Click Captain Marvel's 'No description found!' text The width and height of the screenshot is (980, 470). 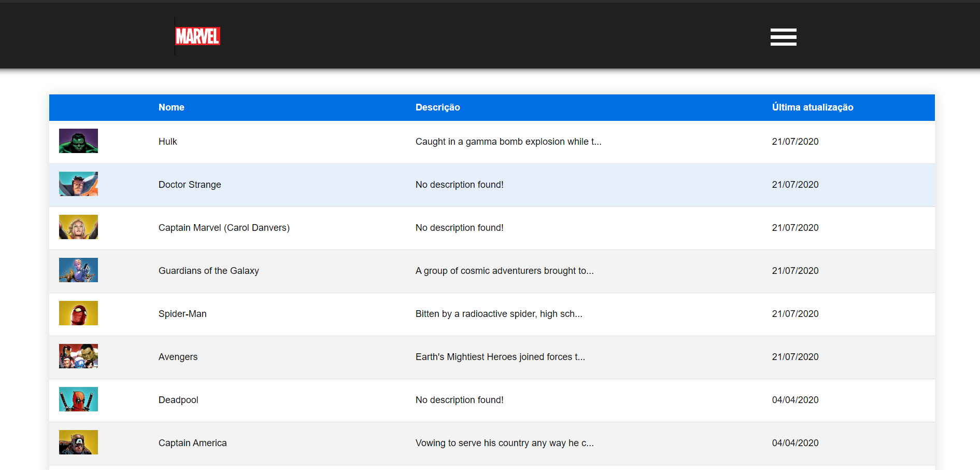[x=460, y=228]
